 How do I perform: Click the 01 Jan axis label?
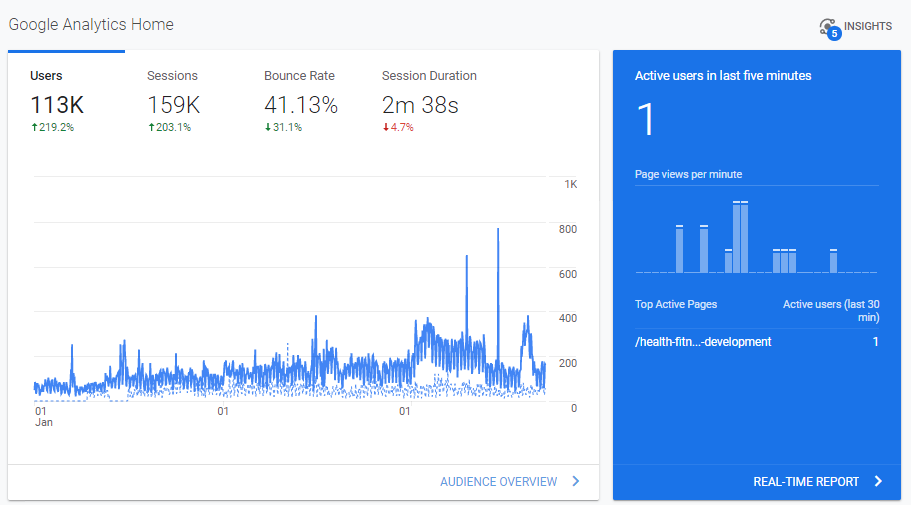pyautogui.click(x=44, y=417)
